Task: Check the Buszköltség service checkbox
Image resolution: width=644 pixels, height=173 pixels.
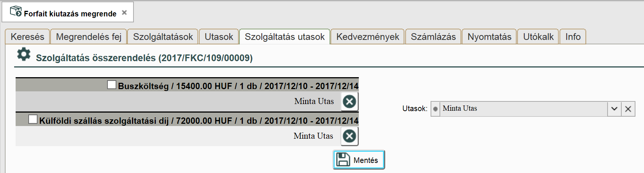Action: [x=112, y=85]
